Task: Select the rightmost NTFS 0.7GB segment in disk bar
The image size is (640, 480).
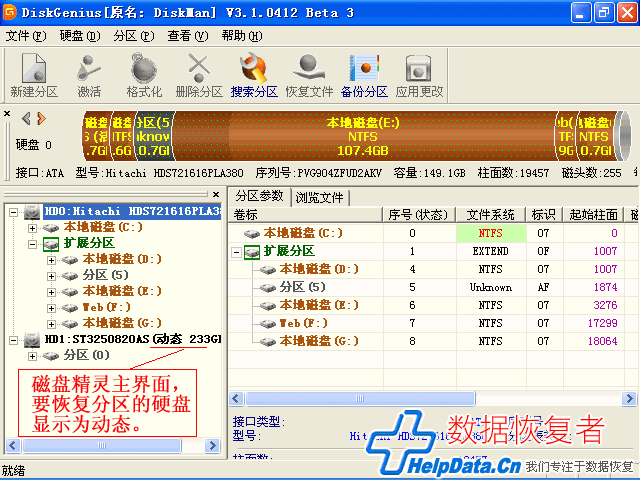Action: pos(596,136)
